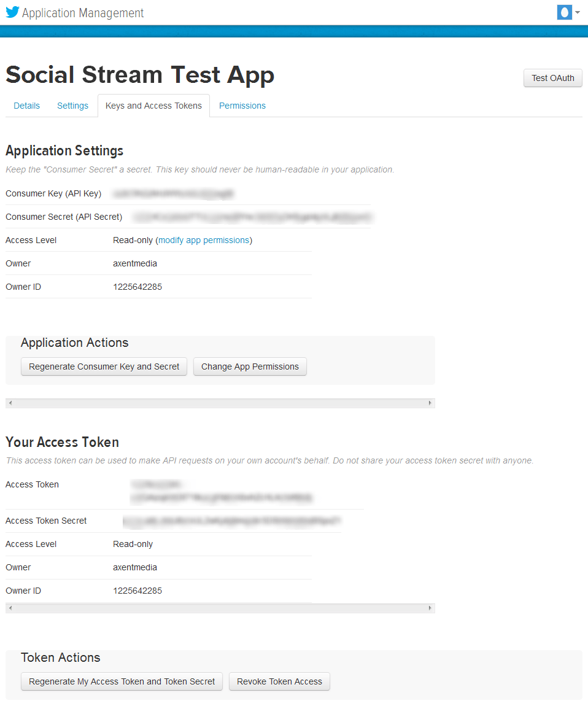Click left arrow of Application Actions scrollbar
This screenshot has width=588, height=706.
[x=10, y=403]
